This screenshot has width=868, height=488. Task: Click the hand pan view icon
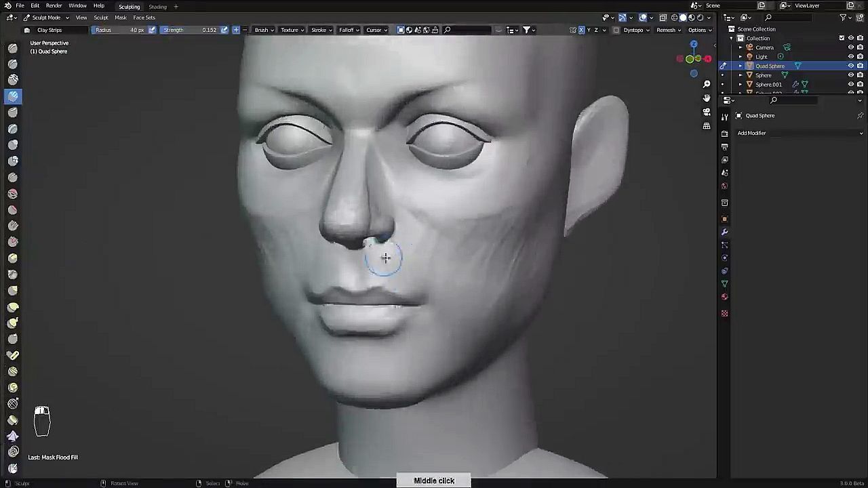(707, 98)
